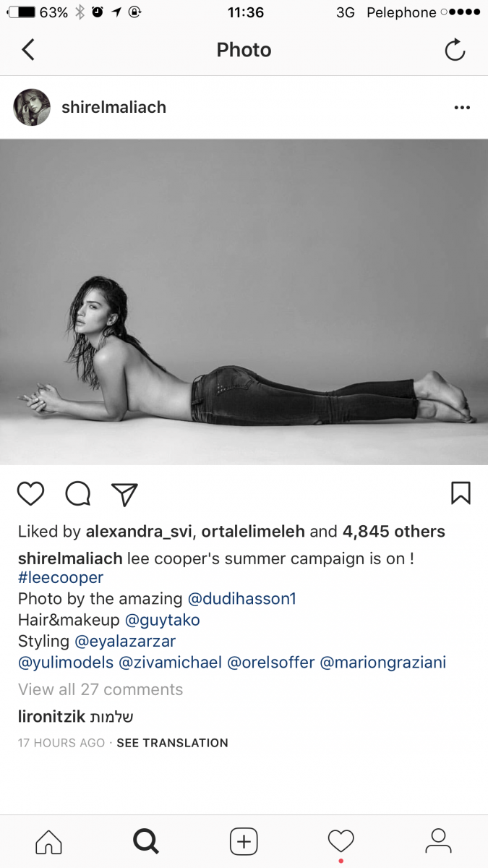View the 4,845 others likes list

pyautogui.click(x=394, y=532)
